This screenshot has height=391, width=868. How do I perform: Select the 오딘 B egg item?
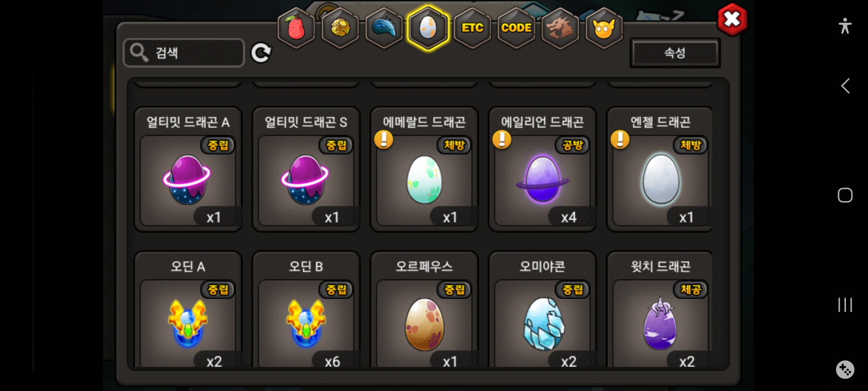(x=306, y=310)
